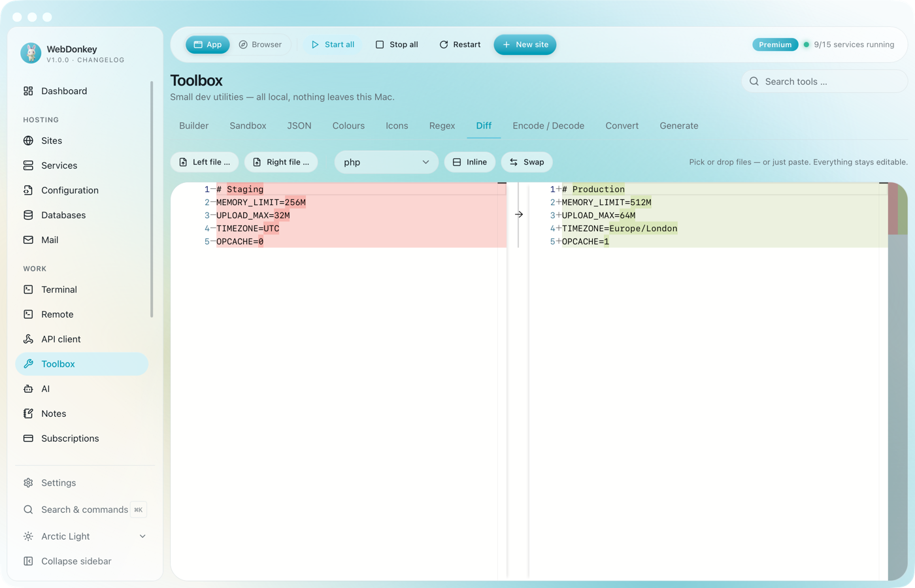Open the Remote section
This screenshot has height=588, width=915.
click(82, 314)
